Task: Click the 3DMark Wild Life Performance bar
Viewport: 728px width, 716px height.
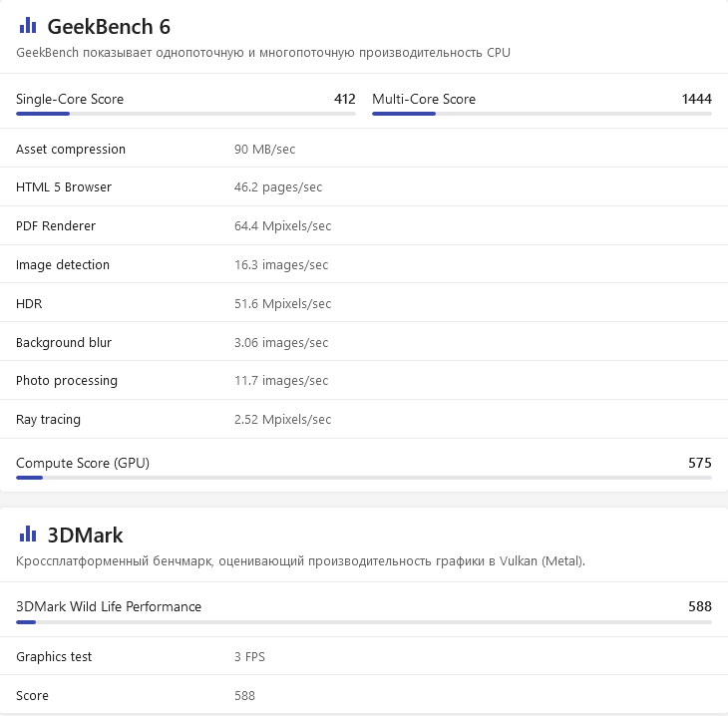Action: [364, 621]
